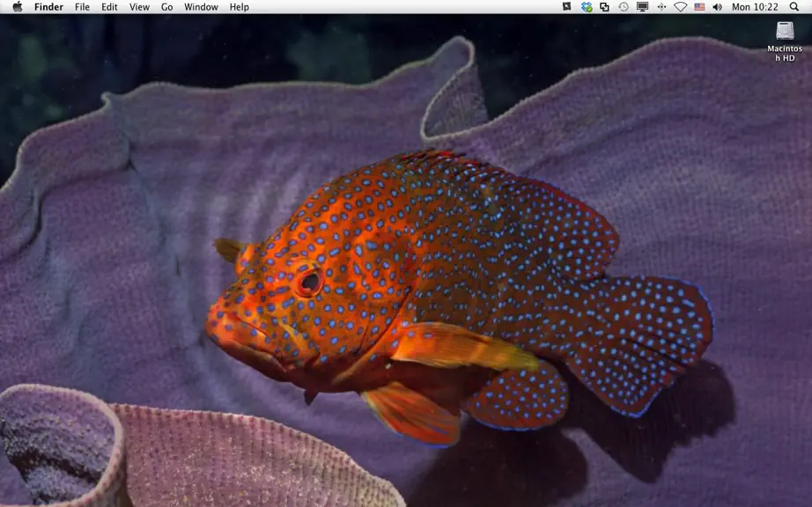Open the File menu
Screen dimensions: 812x507
(82, 7)
